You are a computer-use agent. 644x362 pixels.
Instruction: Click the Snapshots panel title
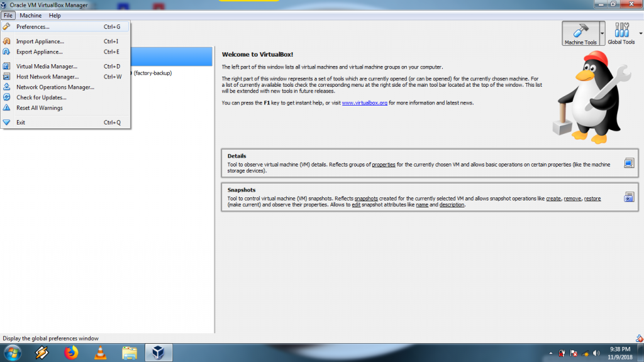click(241, 190)
